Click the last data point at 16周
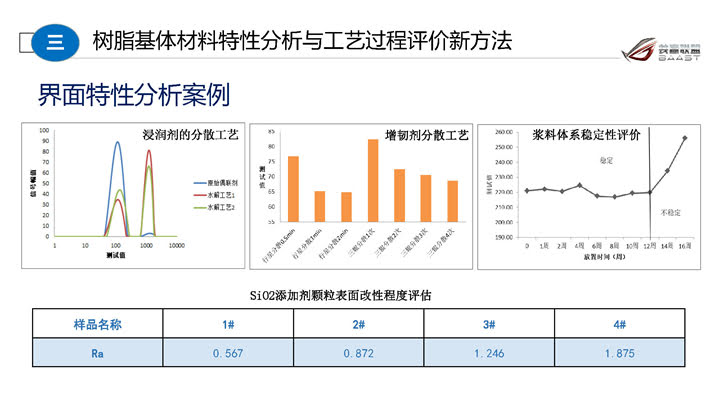The height and width of the screenshot is (405, 720). pos(684,138)
